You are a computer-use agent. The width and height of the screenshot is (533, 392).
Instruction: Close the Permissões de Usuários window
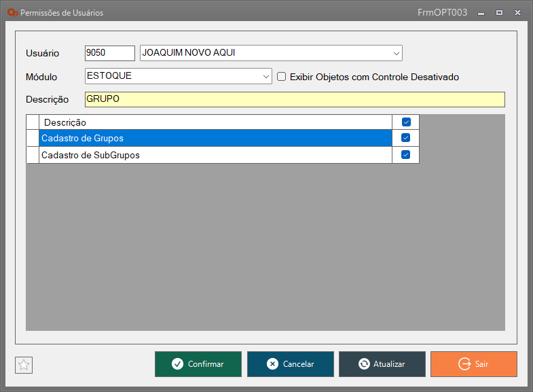tap(517, 12)
